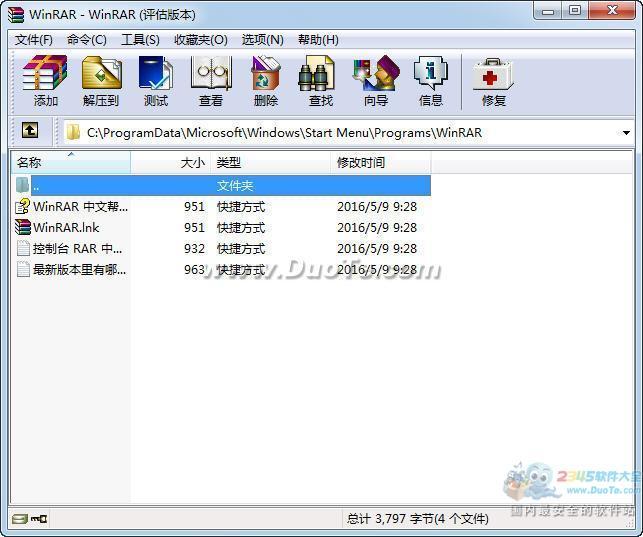The height and width of the screenshot is (537, 643).
Task: Click size 963 in 最新版本 row
Action: tap(194, 270)
